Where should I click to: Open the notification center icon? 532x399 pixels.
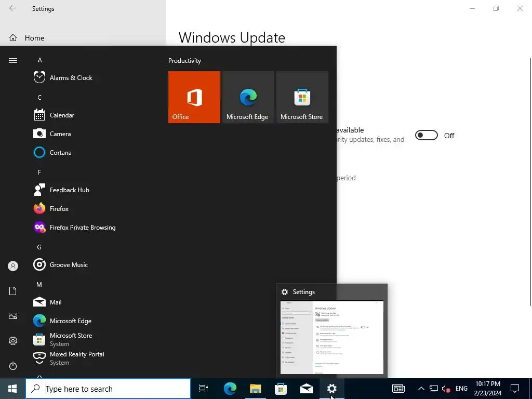[x=515, y=389]
